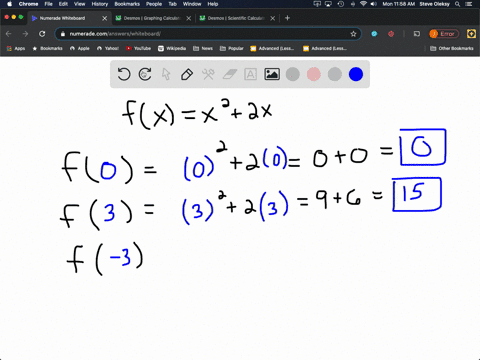Open the first Advanced bookmark
Image resolution: width=480 pixels, height=360 pixels.
[272, 48]
